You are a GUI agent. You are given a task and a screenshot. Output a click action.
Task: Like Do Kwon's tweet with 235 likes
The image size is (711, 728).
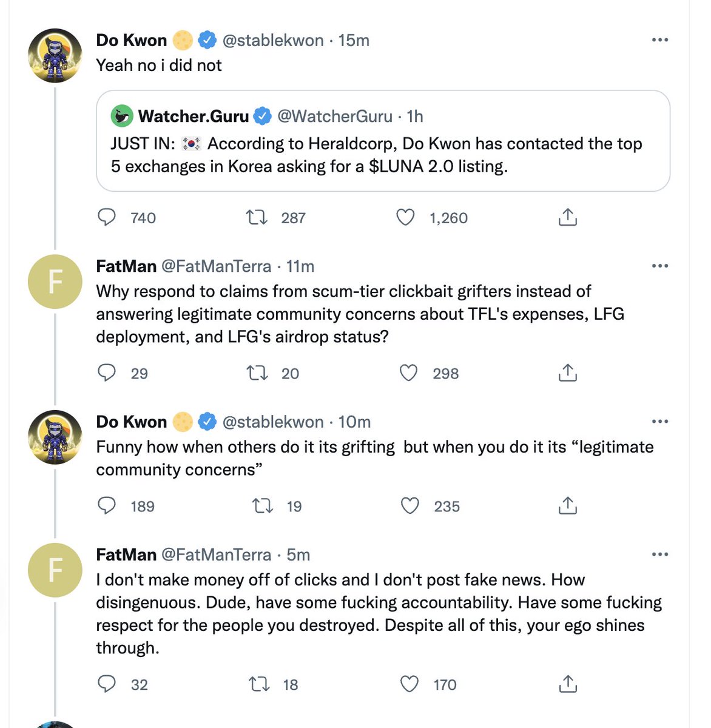tap(410, 505)
